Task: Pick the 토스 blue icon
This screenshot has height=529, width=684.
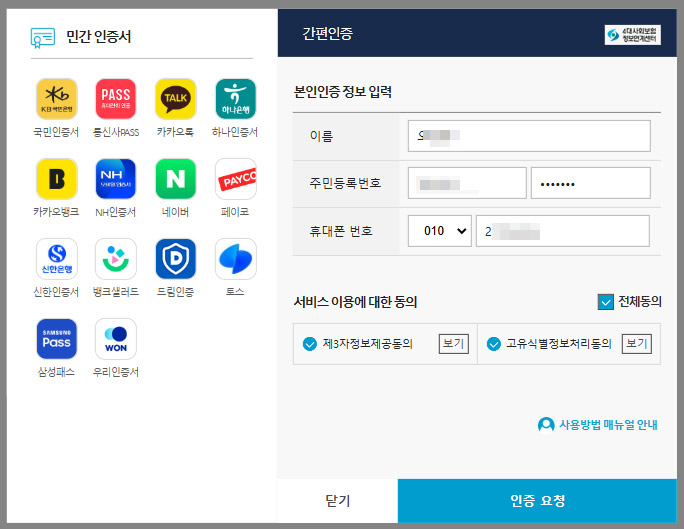Action: tap(236, 259)
